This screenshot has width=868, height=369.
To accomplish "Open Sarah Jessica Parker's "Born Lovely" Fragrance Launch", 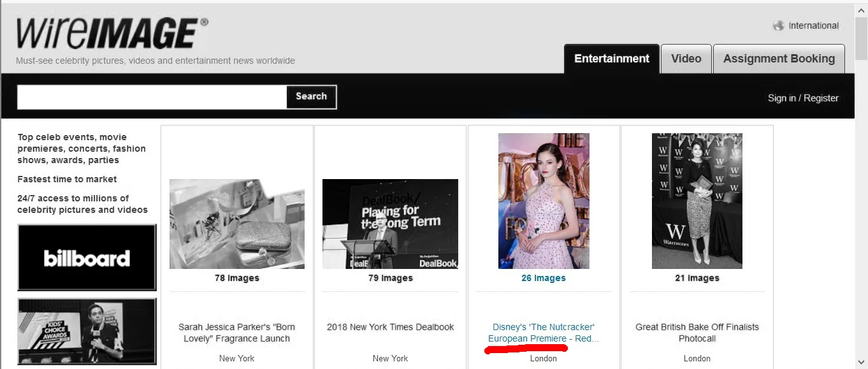I will 237,333.
